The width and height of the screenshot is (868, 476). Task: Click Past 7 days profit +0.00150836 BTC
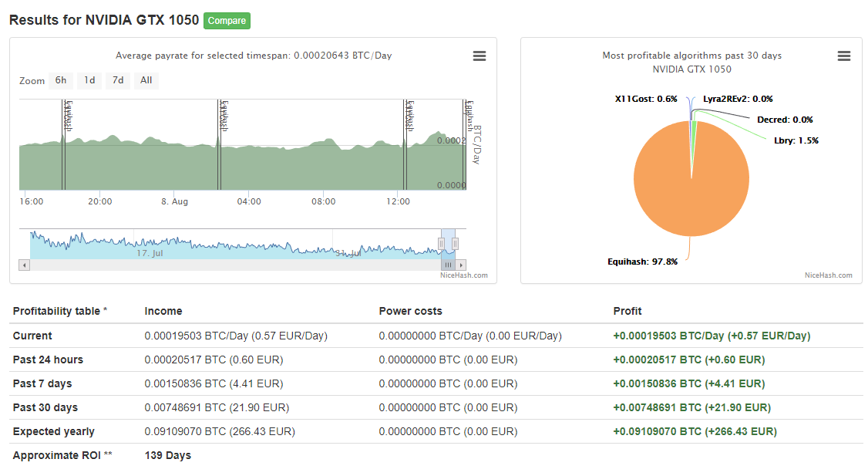(689, 383)
